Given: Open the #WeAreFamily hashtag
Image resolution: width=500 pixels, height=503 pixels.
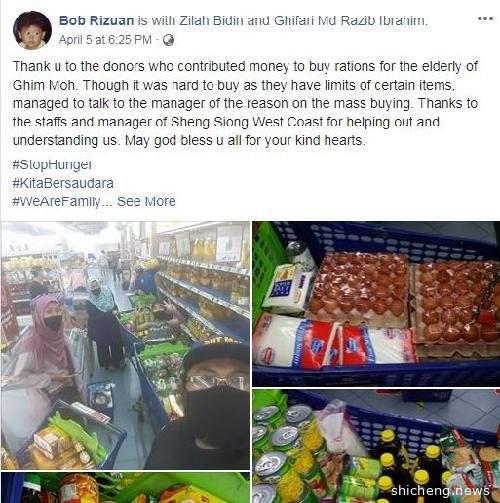Looking at the screenshot, I should [x=56, y=201].
